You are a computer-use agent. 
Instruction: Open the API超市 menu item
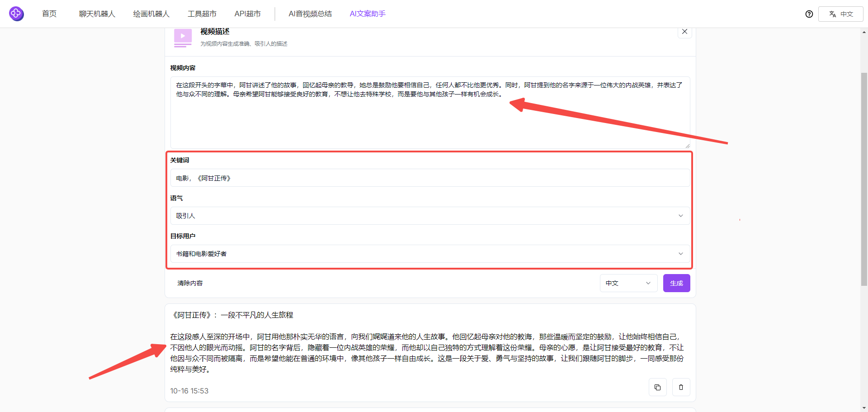click(x=247, y=14)
